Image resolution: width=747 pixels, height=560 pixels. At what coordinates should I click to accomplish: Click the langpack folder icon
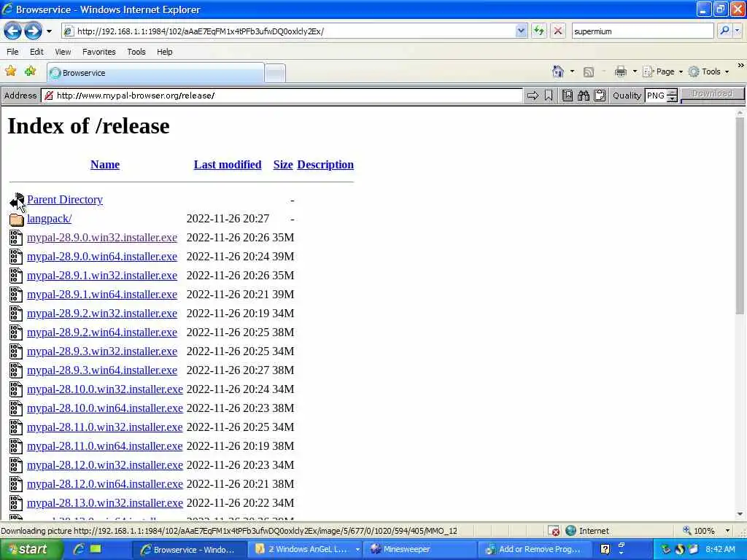tap(17, 219)
